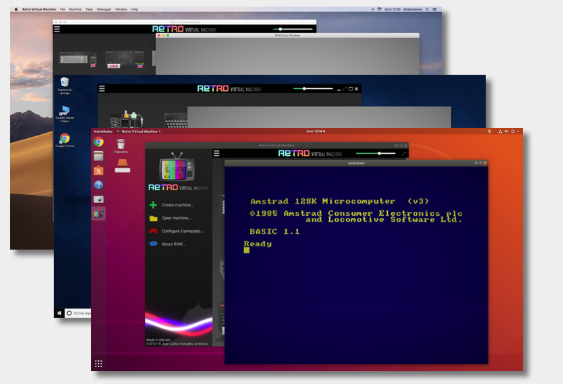Click the red gamepad Configure Gamepads icon

click(x=153, y=231)
